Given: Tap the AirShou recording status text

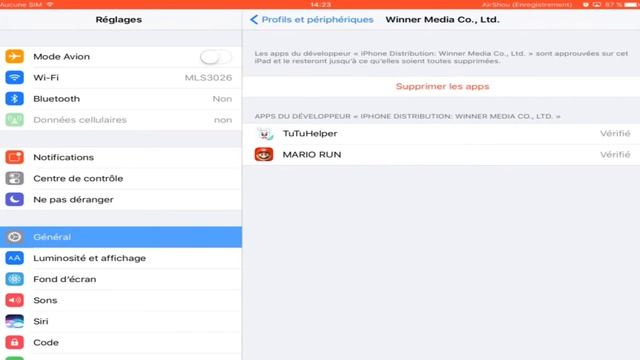Looking at the screenshot, I should coord(527,4).
